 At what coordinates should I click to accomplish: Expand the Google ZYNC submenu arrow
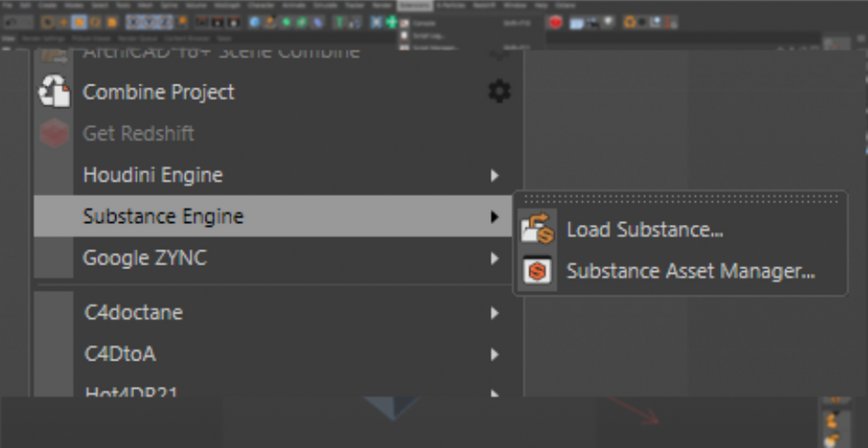tap(494, 258)
